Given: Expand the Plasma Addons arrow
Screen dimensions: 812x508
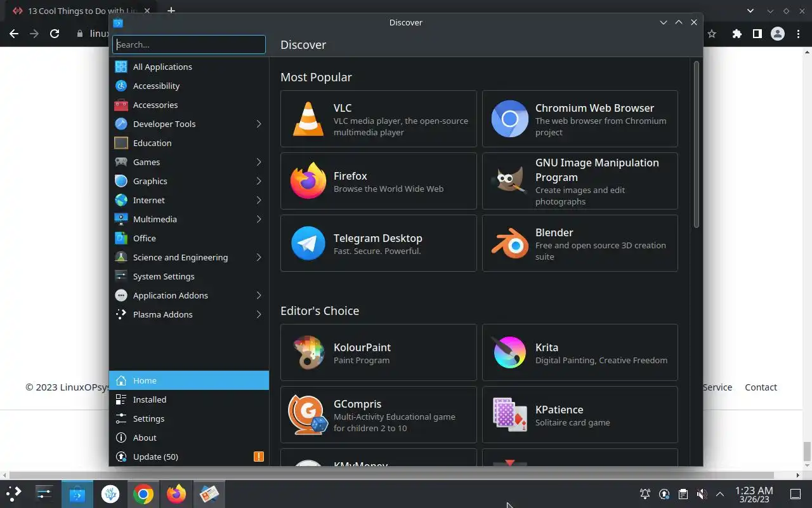Looking at the screenshot, I should (x=259, y=314).
